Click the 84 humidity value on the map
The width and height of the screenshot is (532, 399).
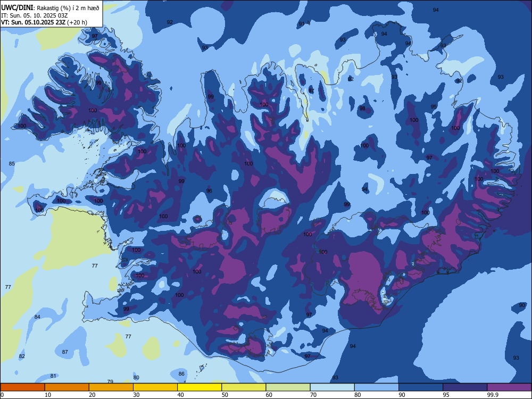(37, 317)
